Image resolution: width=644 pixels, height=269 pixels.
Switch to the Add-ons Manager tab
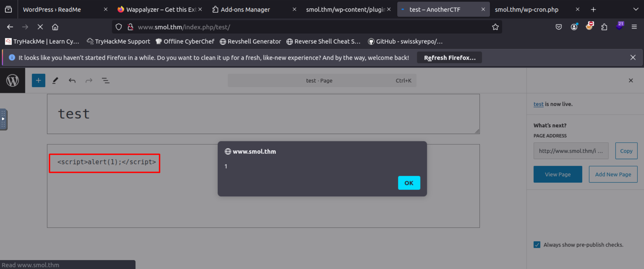point(245,9)
